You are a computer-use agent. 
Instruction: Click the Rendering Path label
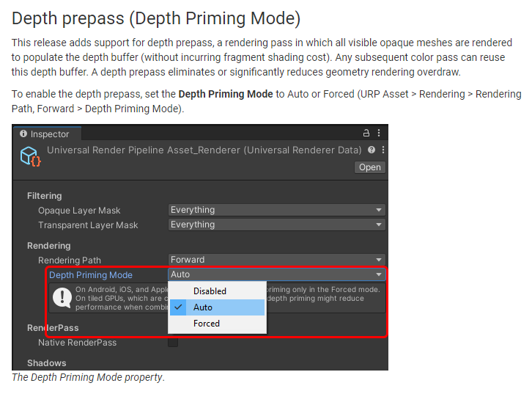point(70,260)
